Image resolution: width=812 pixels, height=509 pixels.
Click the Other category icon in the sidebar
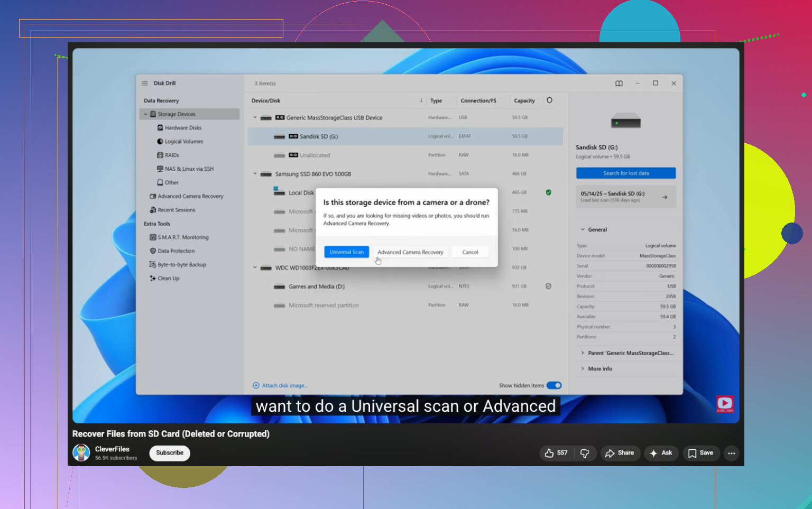tap(160, 183)
